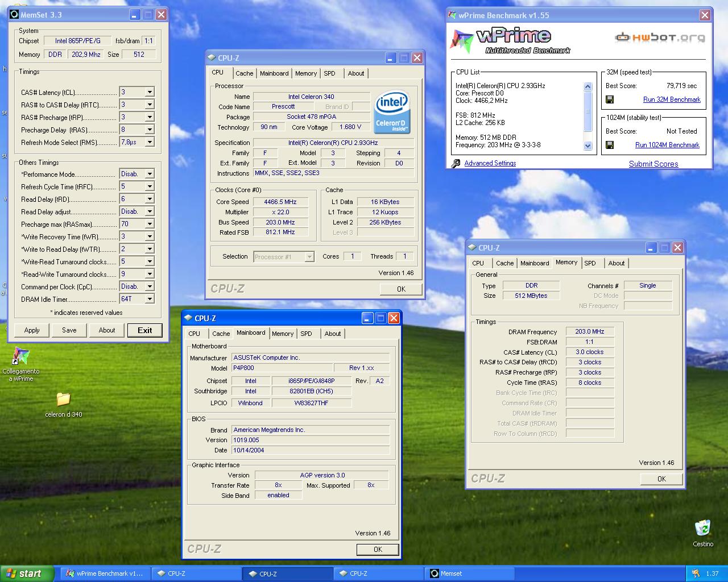Select the Cestino recycle bin icon
This screenshot has width=728, height=582.
click(703, 528)
